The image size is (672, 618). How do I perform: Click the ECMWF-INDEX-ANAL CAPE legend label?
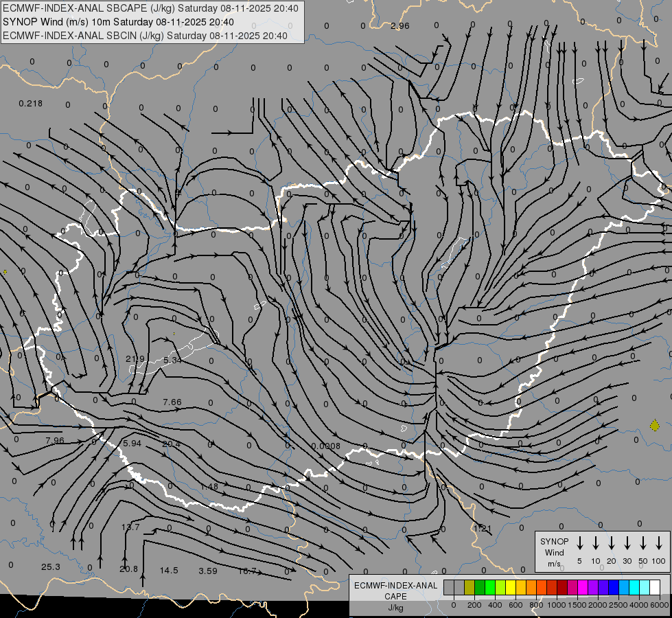[395, 596]
